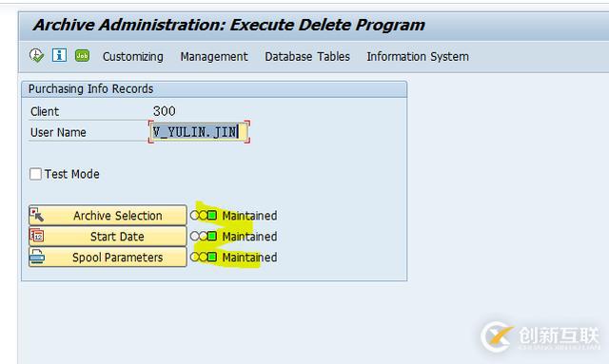Click the Spool Parameters button
This screenshot has height=364, width=609.
pos(108,257)
